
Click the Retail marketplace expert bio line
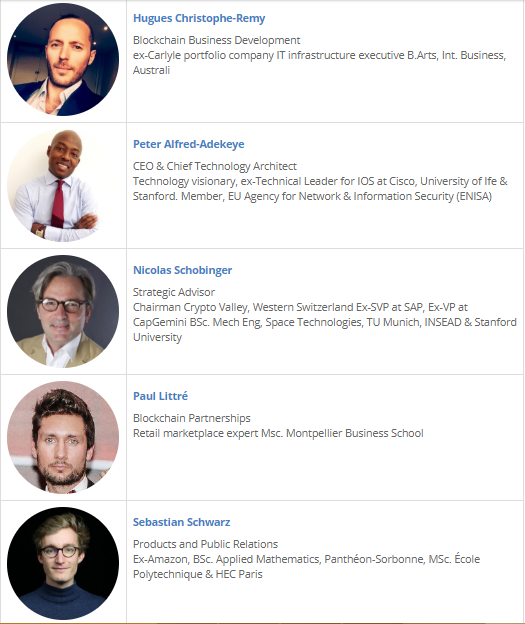click(x=278, y=433)
